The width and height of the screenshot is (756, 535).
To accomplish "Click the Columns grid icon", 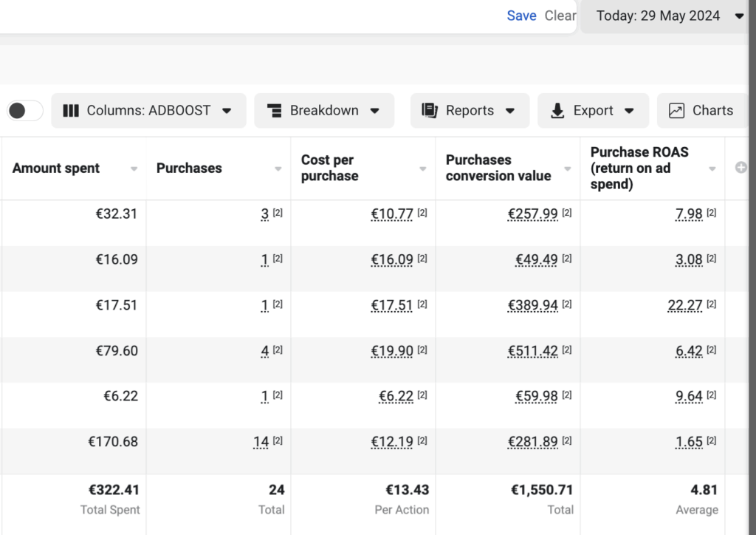I will pyautogui.click(x=71, y=111).
